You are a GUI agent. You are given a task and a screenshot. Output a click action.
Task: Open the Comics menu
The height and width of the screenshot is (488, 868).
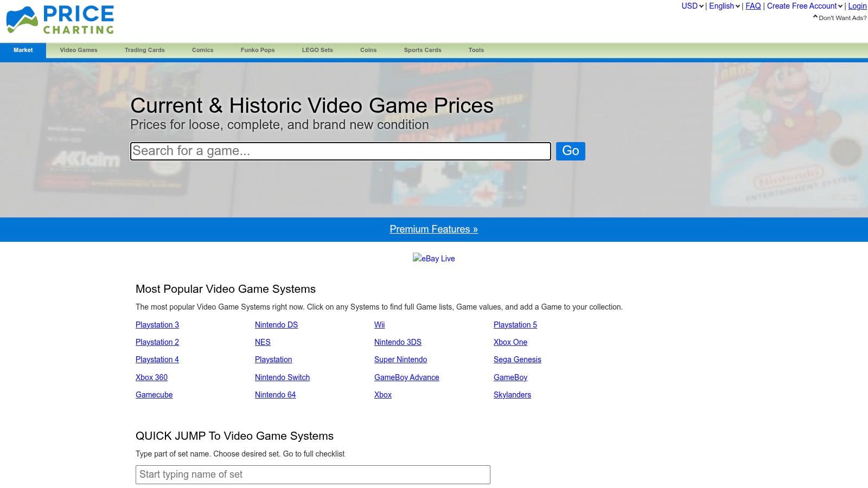coord(202,50)
